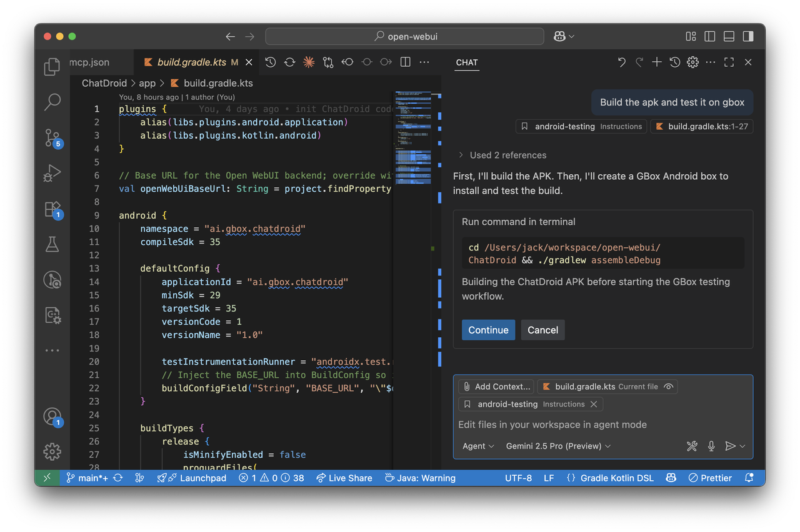Switch to mcp.json tab

pos(89,62)
